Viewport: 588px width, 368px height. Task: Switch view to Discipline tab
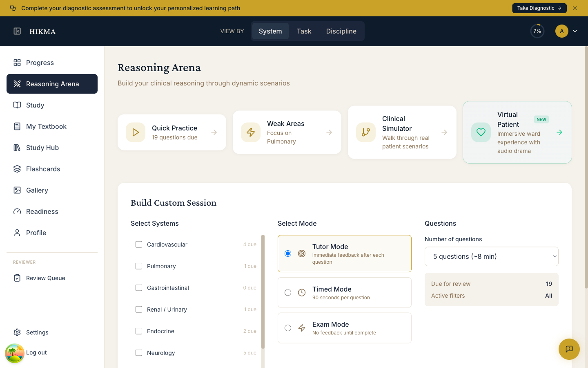(341, 31)
